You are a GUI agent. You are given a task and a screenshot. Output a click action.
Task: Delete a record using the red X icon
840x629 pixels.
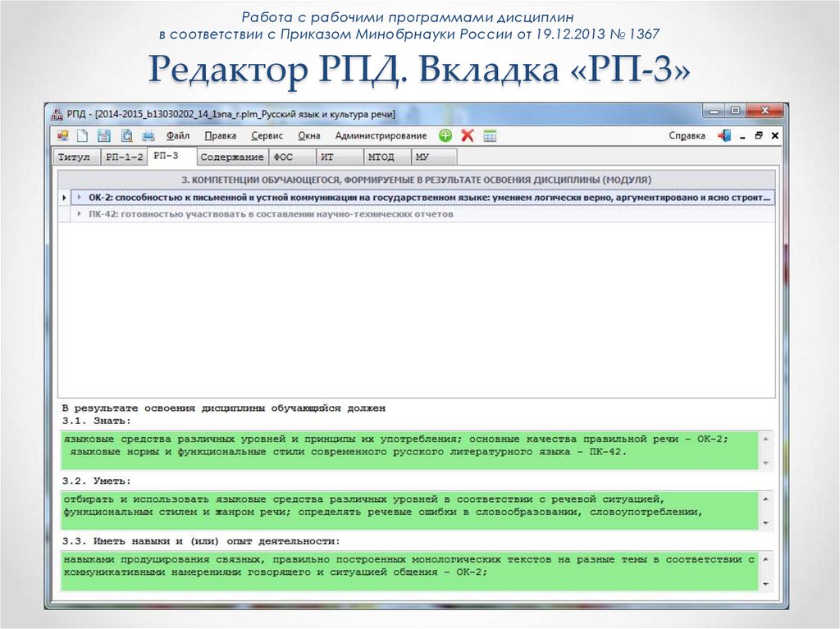[467, 136]
